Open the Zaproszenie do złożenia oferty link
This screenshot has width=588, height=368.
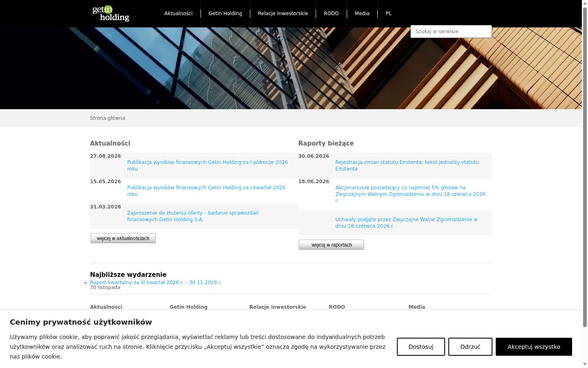tap(193, 216)
